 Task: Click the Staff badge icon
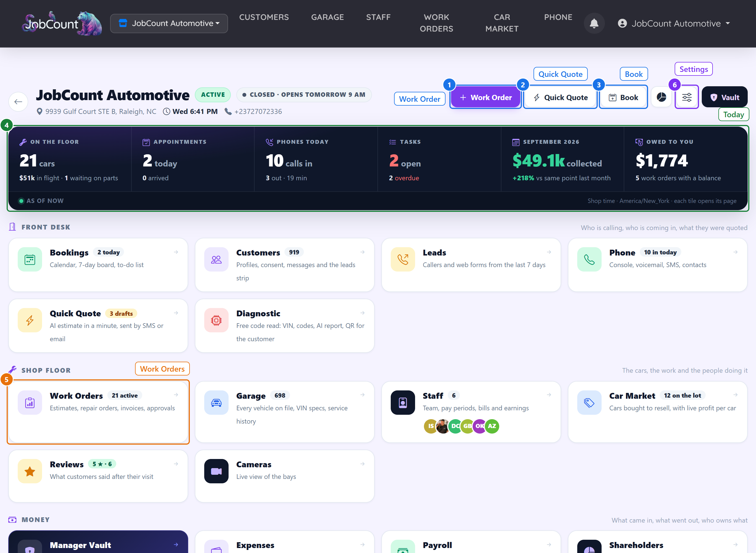pyautogui.click(x=403, y=403)
